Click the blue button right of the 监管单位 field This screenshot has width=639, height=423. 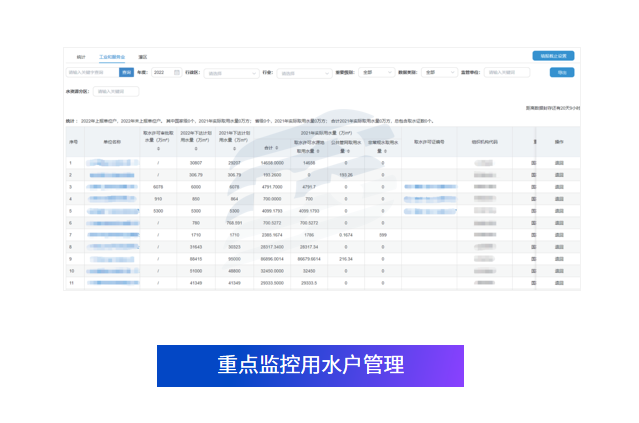tap(561, 73)
